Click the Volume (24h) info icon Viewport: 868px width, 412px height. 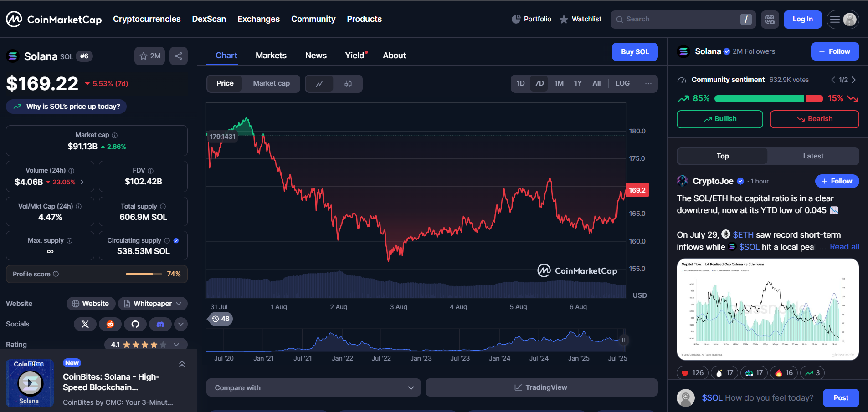tap(71, 171)
